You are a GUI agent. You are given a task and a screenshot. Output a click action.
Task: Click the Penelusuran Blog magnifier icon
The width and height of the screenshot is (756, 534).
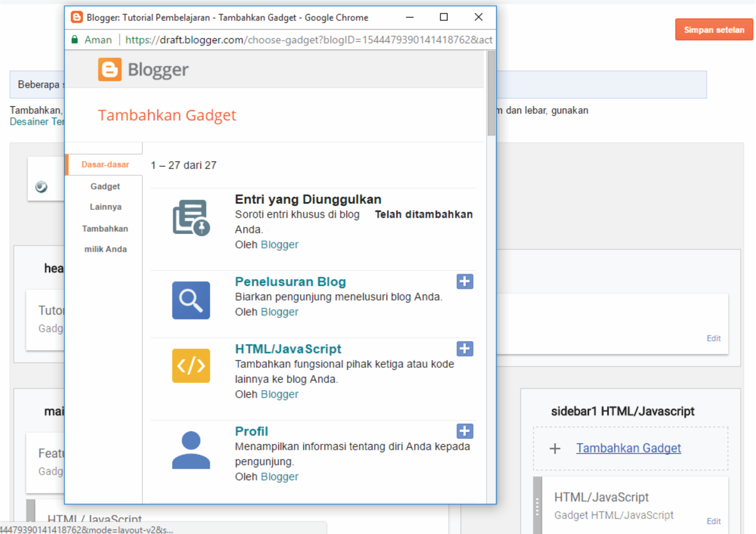coord(191,300)
